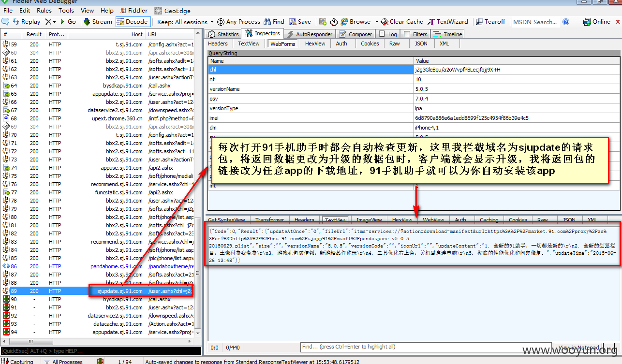The height and width of the screenshot is (364, 622).
Task: Launch Browse with IE icon
Action: tap(355, 22)
